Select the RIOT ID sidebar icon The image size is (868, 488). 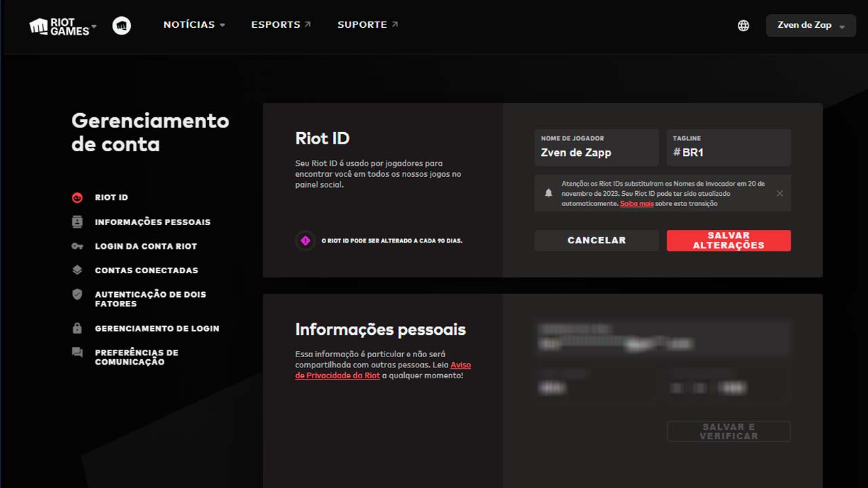77,197
